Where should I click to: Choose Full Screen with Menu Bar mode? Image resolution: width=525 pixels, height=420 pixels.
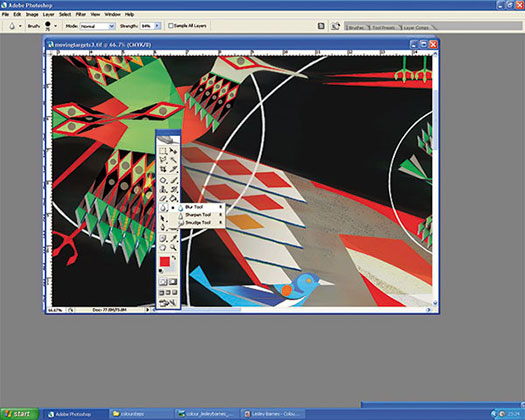[x=168, y=293]
